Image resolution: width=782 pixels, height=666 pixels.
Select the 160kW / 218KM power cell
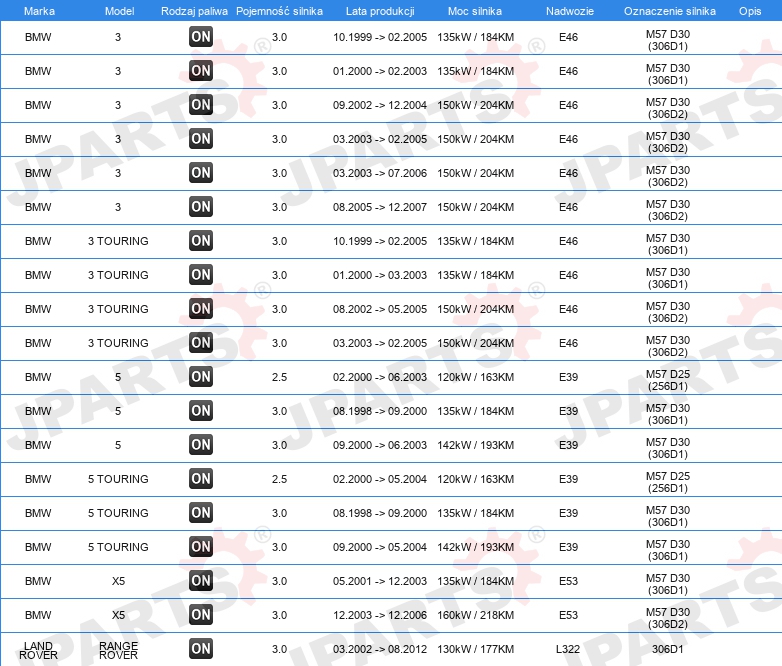[476, 615]
